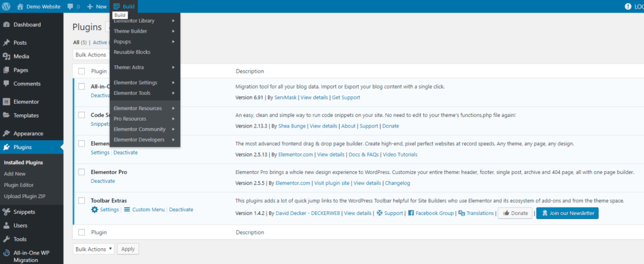Click the Active plugins filter link

click(100, 42)
